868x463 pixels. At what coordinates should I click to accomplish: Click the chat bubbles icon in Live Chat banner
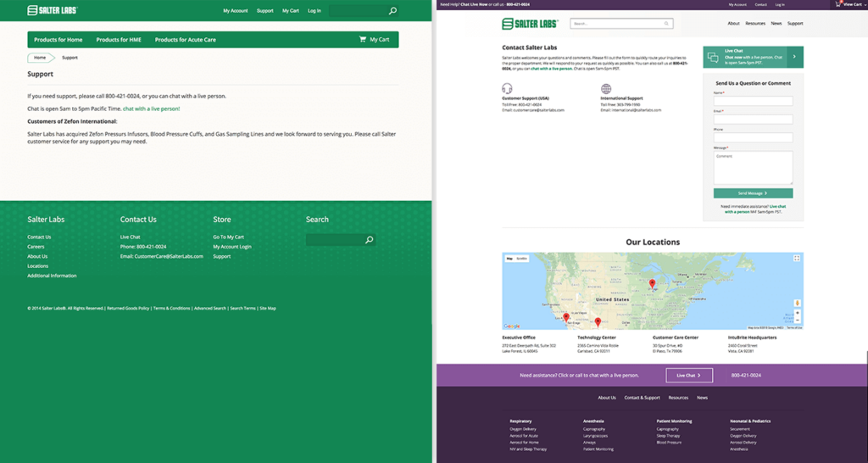713,58
